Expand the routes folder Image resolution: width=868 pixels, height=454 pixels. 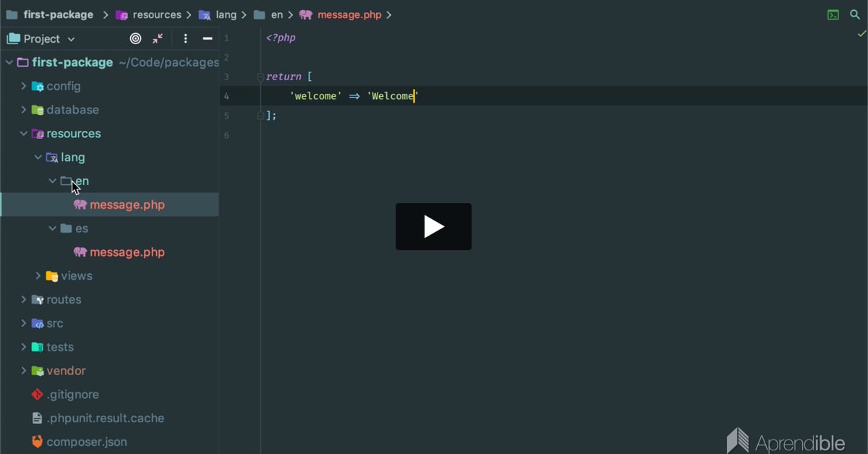(24, 299)
